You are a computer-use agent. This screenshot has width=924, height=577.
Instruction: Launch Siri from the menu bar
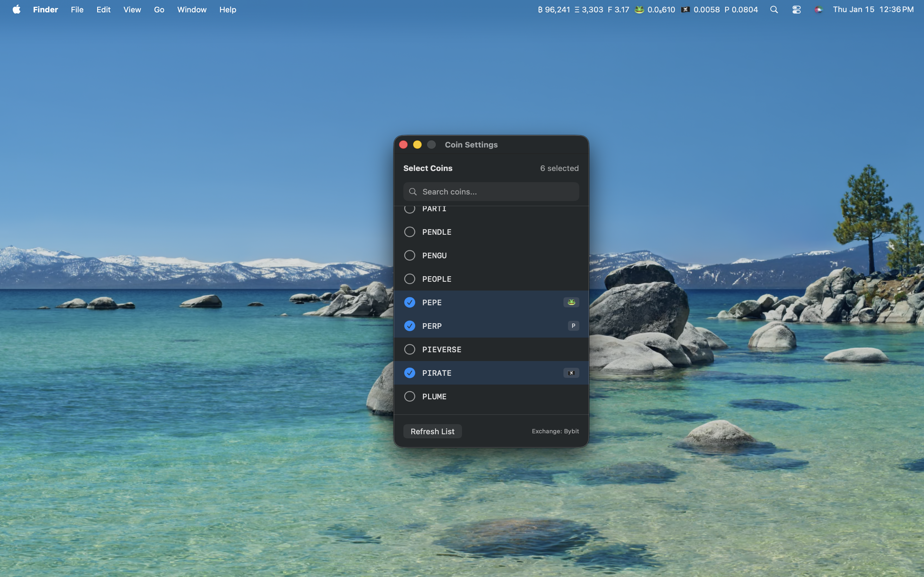818,10
